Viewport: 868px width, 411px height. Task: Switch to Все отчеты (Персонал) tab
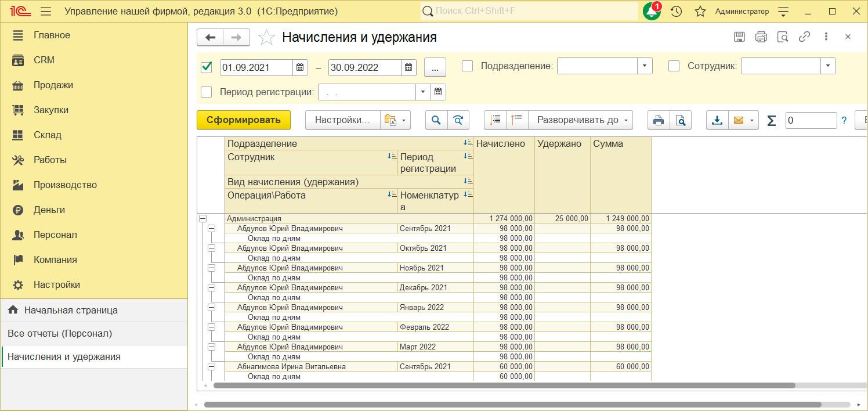pos(60,334)
